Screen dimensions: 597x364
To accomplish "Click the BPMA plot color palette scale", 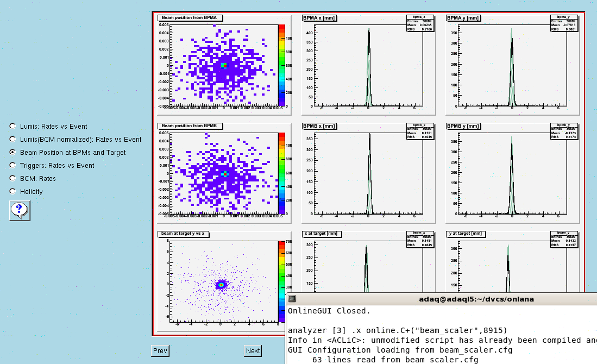I will pos(281,65).
